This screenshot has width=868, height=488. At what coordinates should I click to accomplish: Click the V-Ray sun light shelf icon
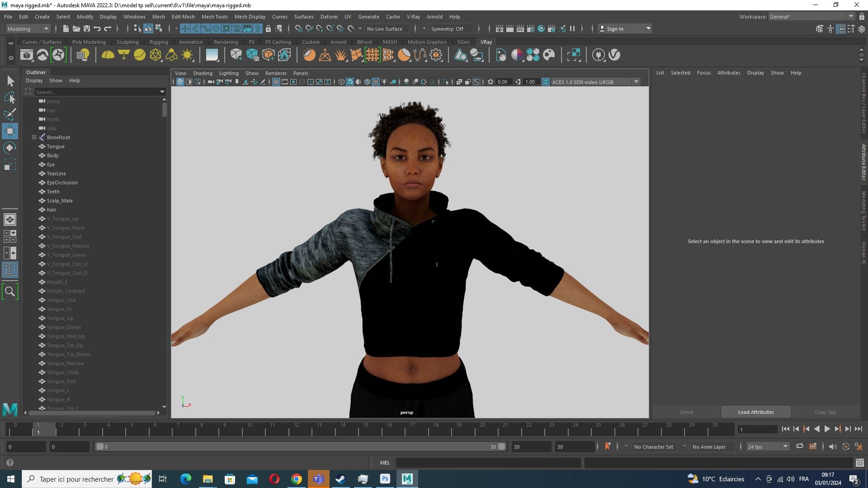click(x=187, y=55)
